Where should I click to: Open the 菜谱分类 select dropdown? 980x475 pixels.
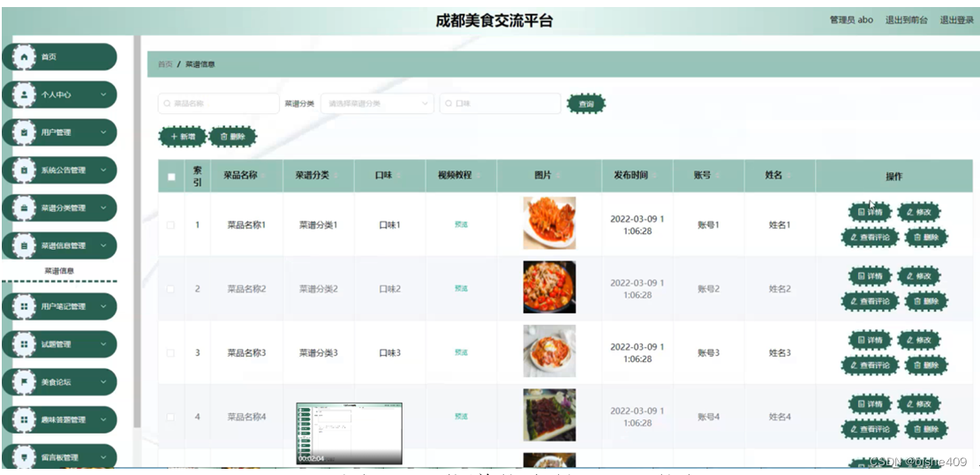[x=377, y=104]
